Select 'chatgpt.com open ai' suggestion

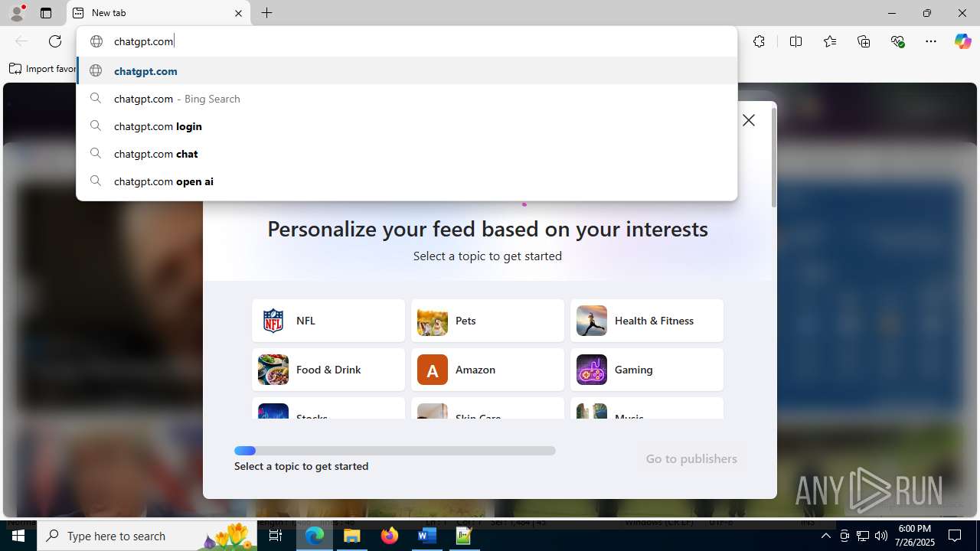click(x=407, y=181)
